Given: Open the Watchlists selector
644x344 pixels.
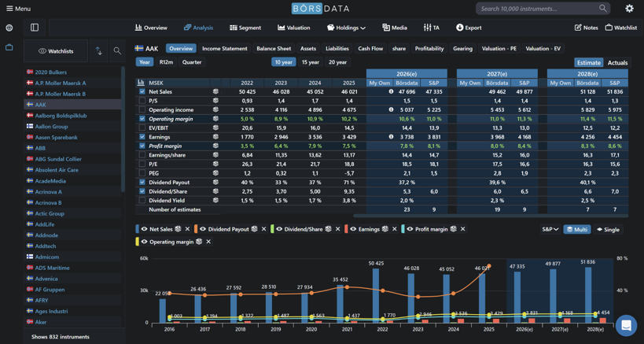Looking at the screenshot, I should tap(56, 51).
